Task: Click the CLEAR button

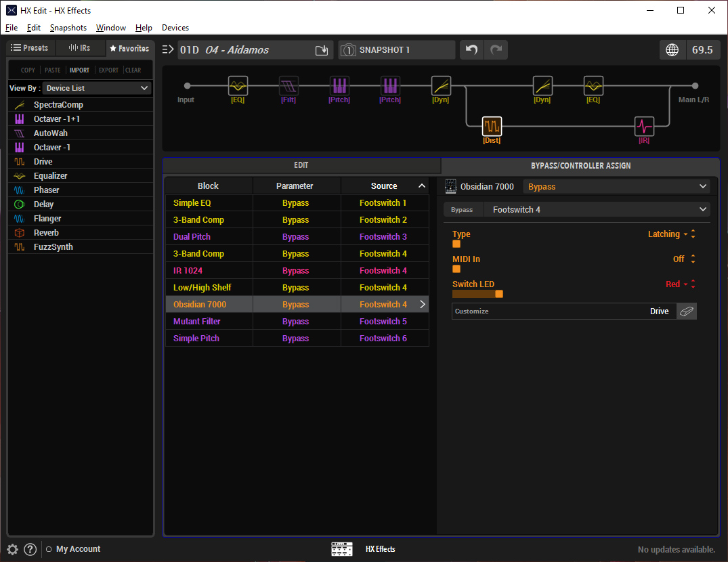Action: coord(133,70)
